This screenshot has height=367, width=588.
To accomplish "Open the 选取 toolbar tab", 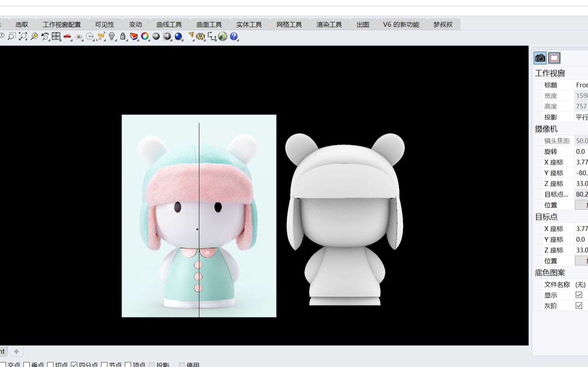I will (x=21, y=25).
